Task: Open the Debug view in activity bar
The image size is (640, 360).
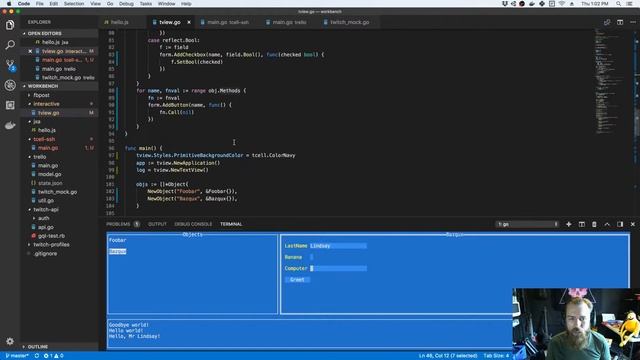Action: click(10, 85)
